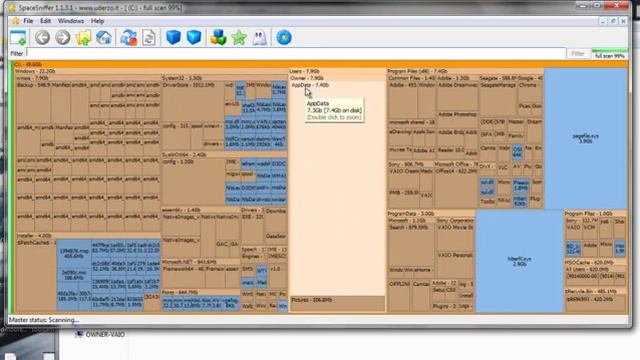Image resolution: width=640 pixels, height=360 pixels.
Task: Select the Program Files - 1.0Gb header
Action: pos(596,213)
